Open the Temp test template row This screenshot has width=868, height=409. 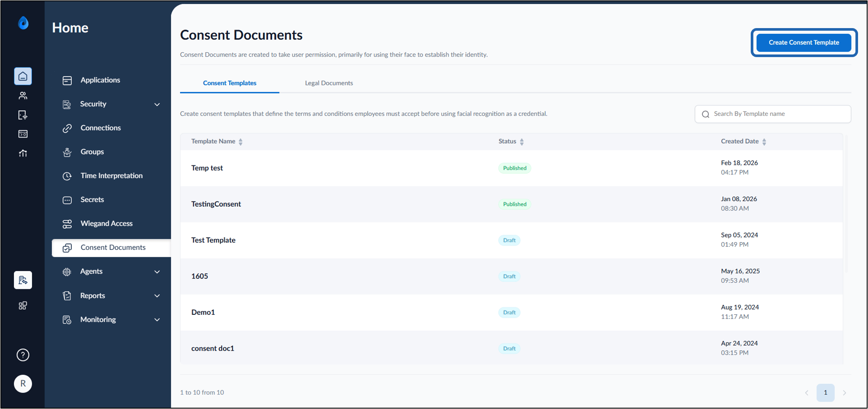click(511, 168)
